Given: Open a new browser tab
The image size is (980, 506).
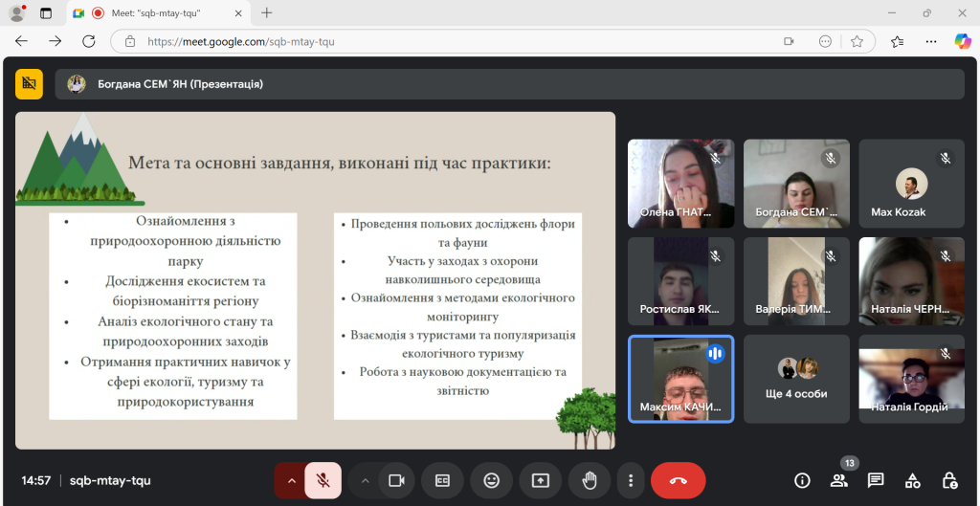Looking at the screenshot, I should point(267,13).
